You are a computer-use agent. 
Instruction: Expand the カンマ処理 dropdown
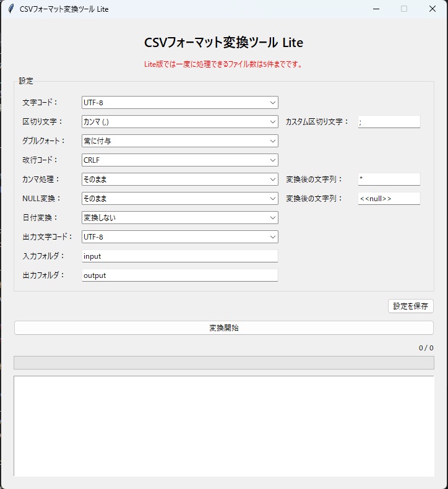(x=180, y=180)
